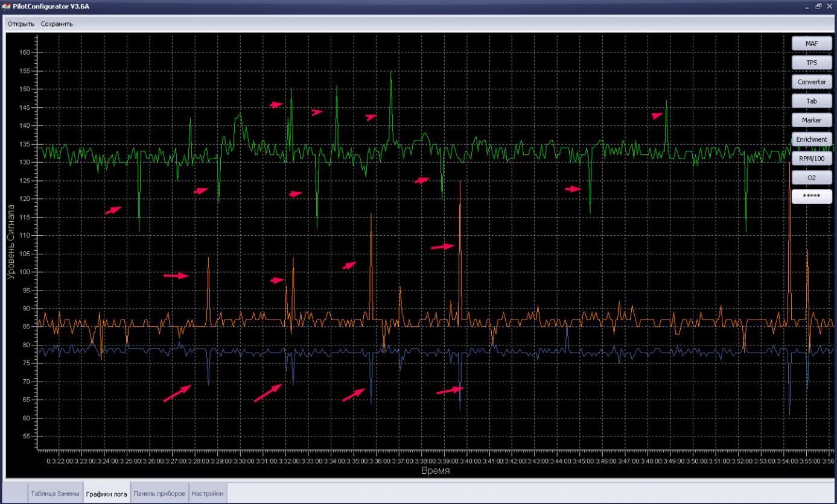Open the Открыть menu

coord(21,24)
